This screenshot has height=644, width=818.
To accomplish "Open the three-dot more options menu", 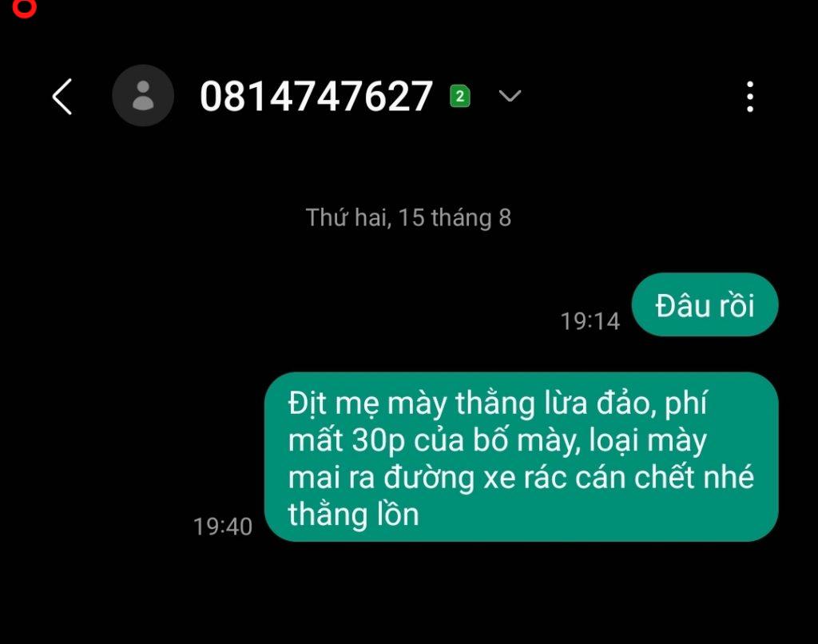I will point(749,97).
